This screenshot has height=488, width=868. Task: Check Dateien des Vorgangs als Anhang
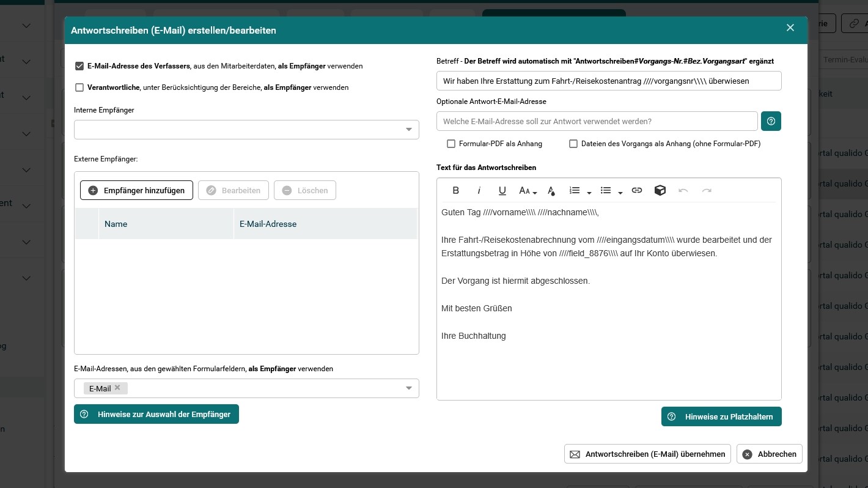tap(573, 144)
